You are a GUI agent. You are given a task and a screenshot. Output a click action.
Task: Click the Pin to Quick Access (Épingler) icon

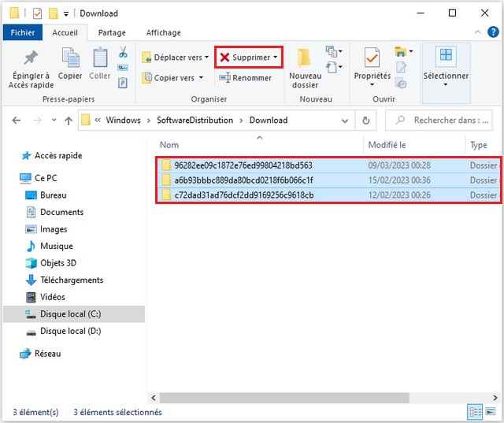tap(31, 58)
